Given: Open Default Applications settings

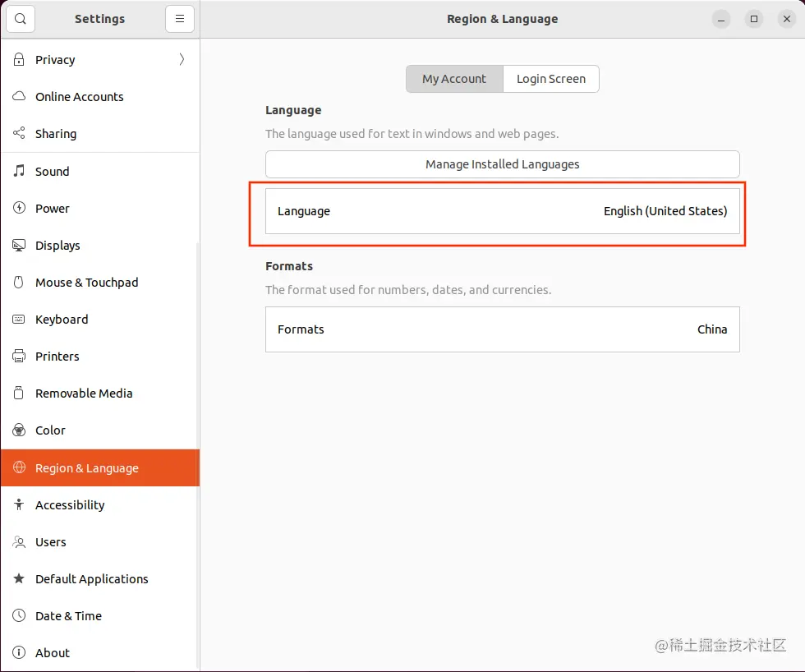Looking at the screenshot, I should pyautogui.click(x=100, y=579).
